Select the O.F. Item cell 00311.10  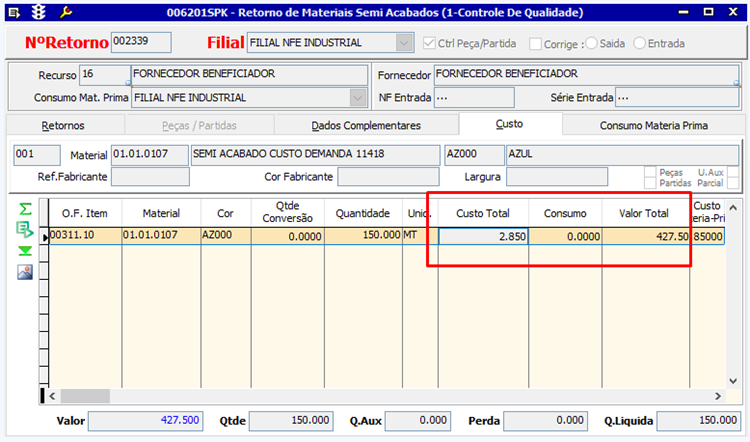85,236
